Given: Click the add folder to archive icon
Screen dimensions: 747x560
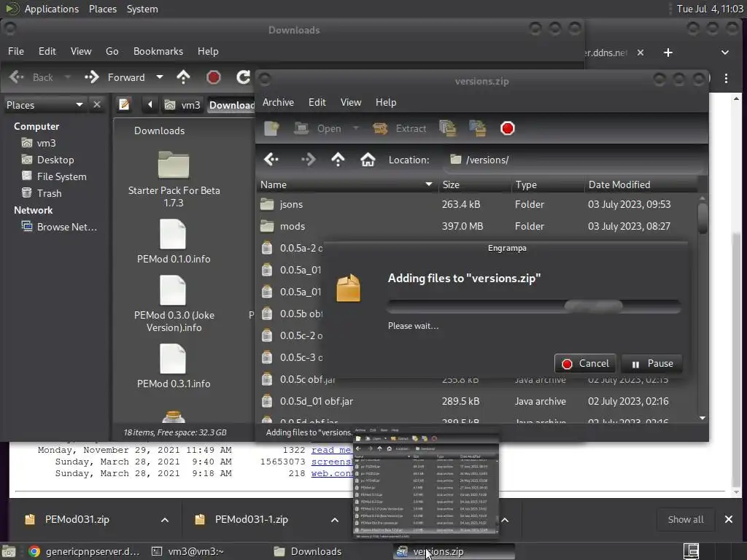Looking at the screenshot, I should [x=477, y=128].
